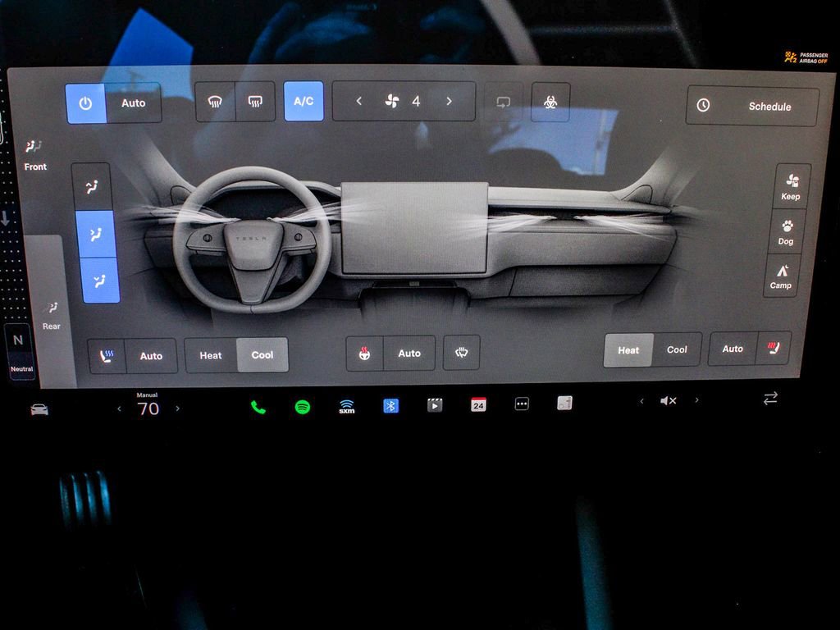Activate Camp Mode
This screenshot has height=630, width=840.
(780, 276)
